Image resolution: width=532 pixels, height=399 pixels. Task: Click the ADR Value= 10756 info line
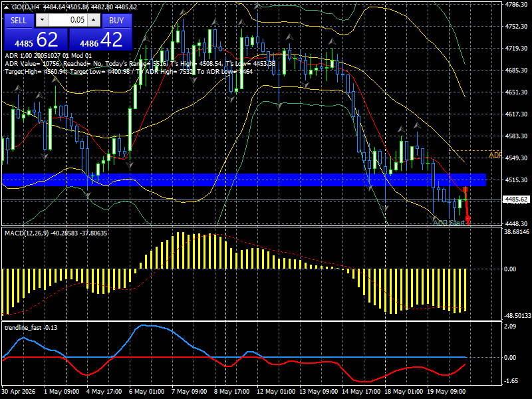(x=140, y=64)
